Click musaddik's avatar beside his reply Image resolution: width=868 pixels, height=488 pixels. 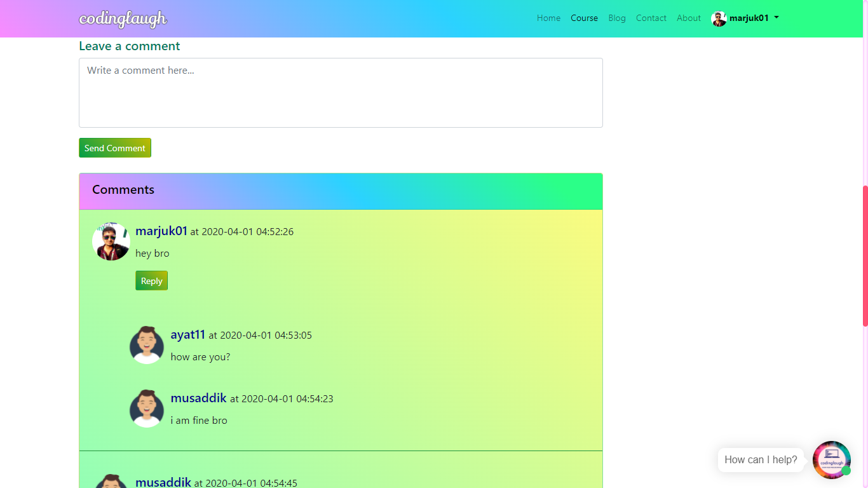point(147,409)
